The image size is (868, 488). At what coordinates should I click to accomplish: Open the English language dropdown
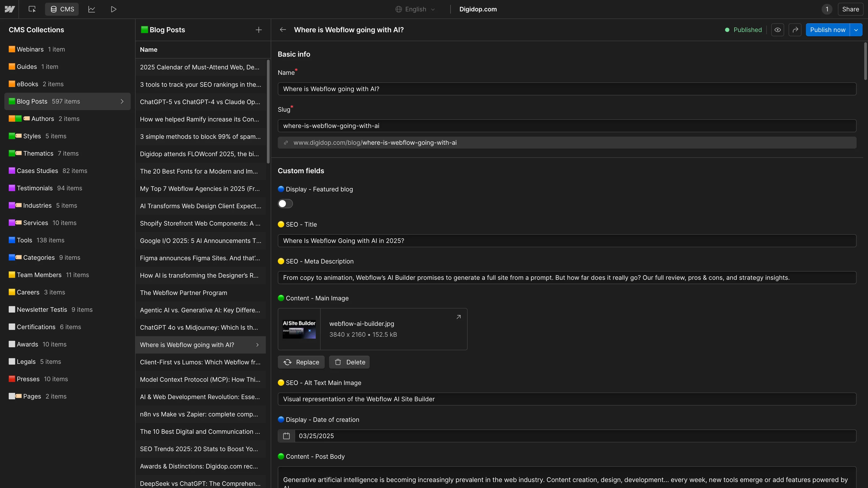coord(415,9)
